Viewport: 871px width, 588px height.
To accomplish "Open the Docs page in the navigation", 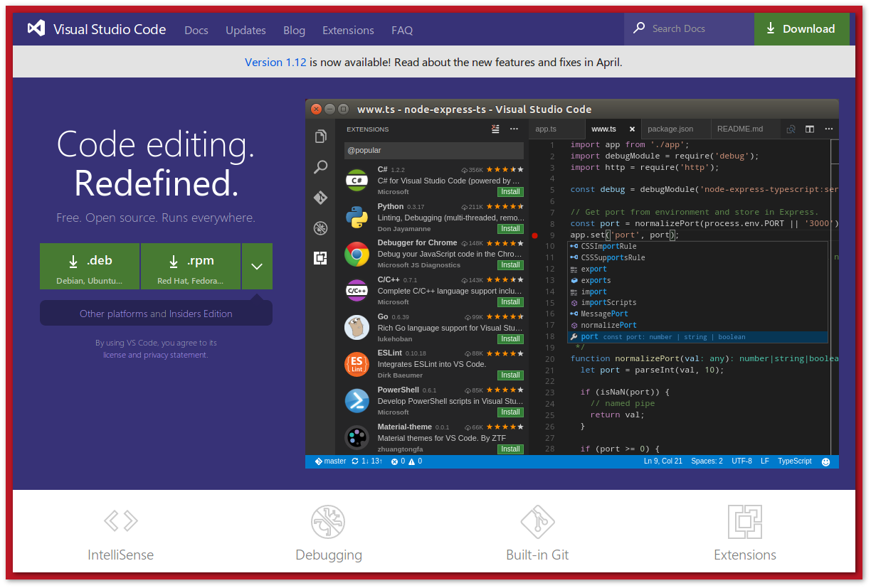I will pyautogui.click(x=196, y=30).
